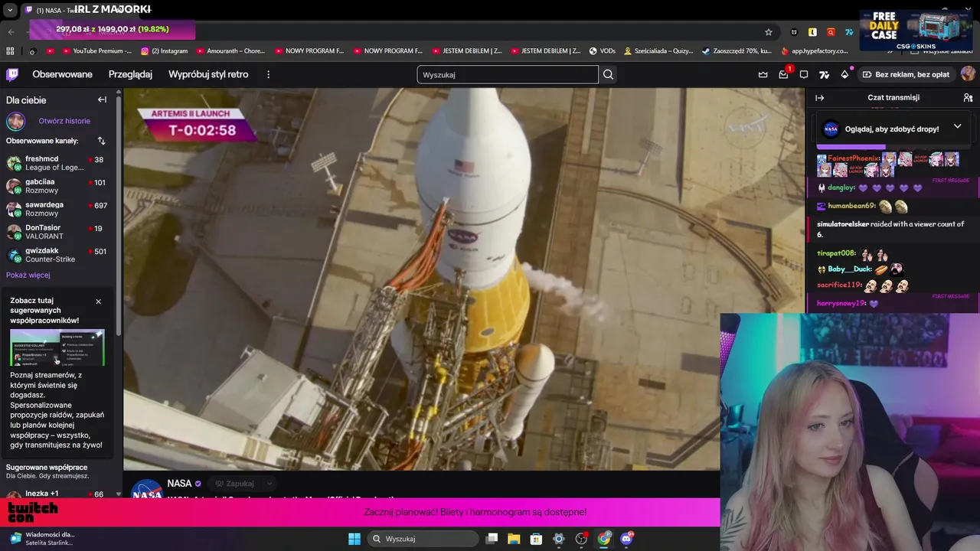
Task: Open Discord from the taskbar
Action: click(626, 539)
